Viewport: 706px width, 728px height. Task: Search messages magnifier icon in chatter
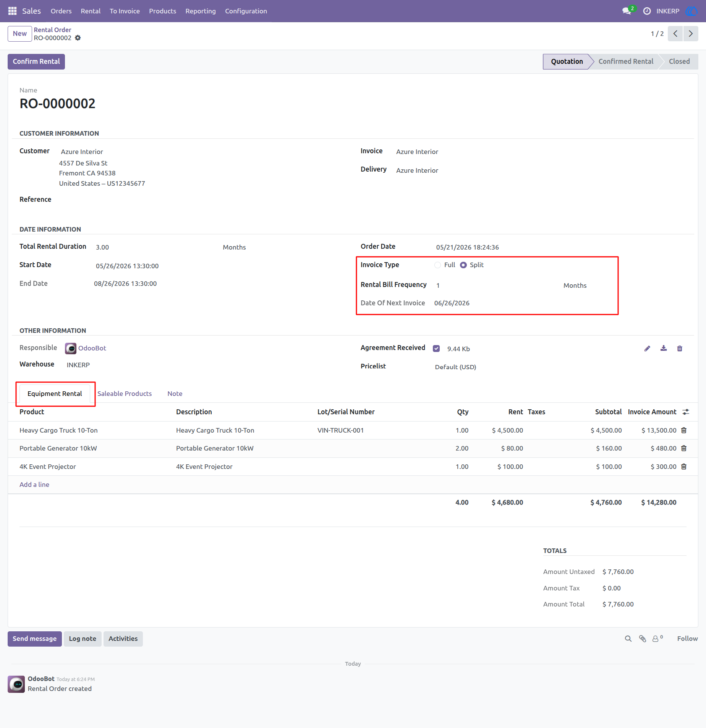pyautogui.click(x=628, y=639)
